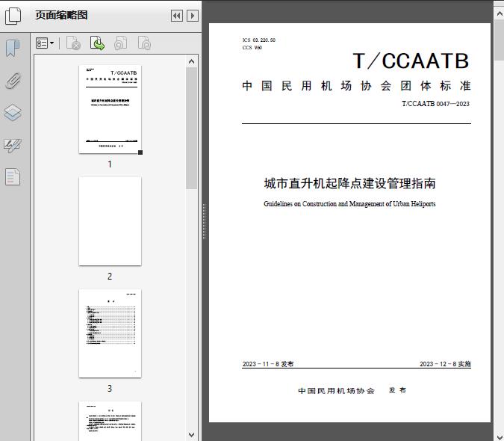Open the Page Thumbnails panel icon
Image resolution: width=504 pixels, height=441 pixels.
[13, 16]
